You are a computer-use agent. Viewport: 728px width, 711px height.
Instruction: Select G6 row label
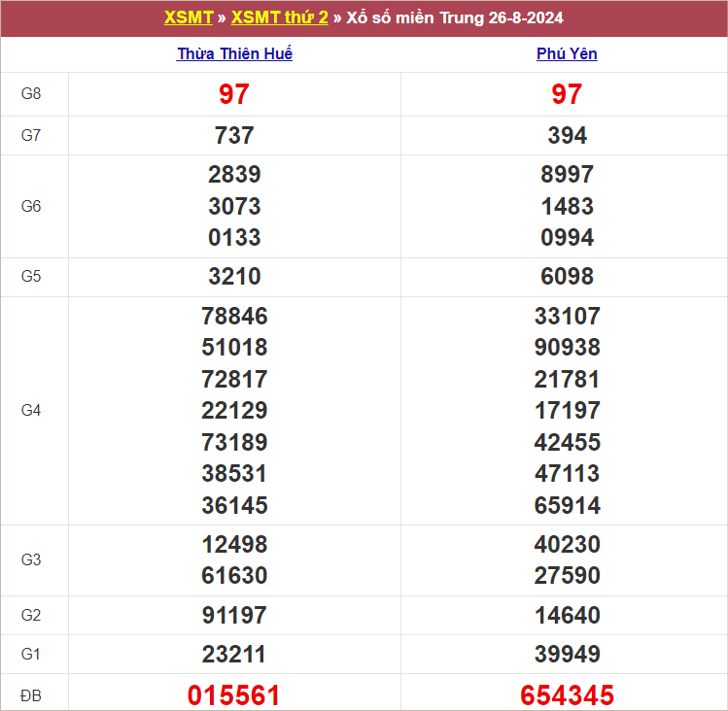[31, 206]
